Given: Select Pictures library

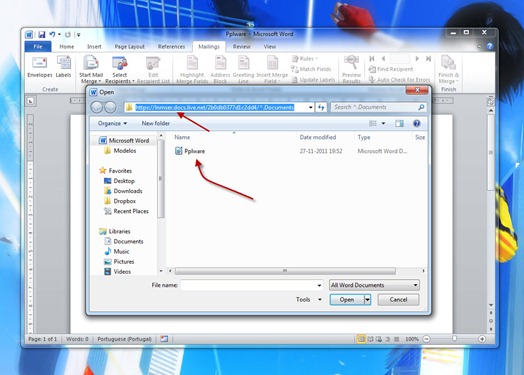Looking at the screenshot, I should (x=119, y=262).
